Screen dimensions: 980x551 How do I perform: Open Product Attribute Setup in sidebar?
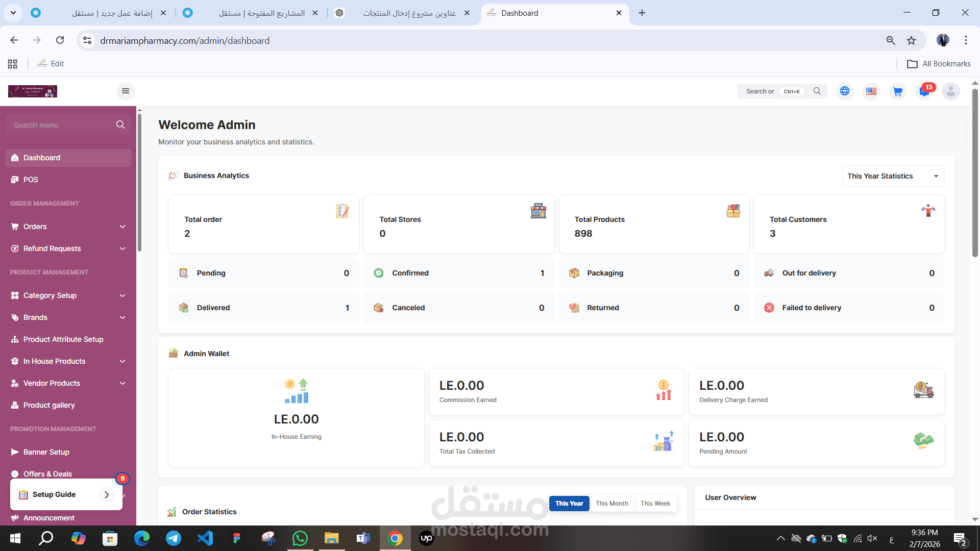click(63, 339)
